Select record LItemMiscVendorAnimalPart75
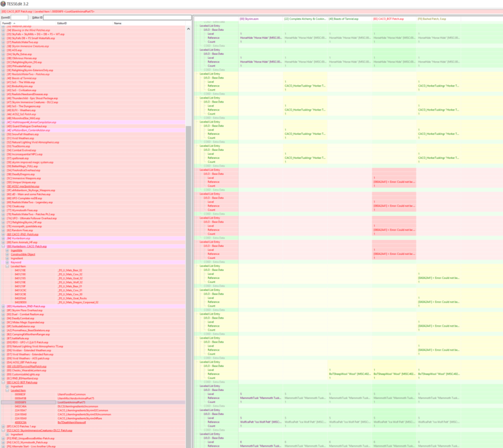Image resolution: width=503 pixels, height=448 pixels. (x=93, y=398)
